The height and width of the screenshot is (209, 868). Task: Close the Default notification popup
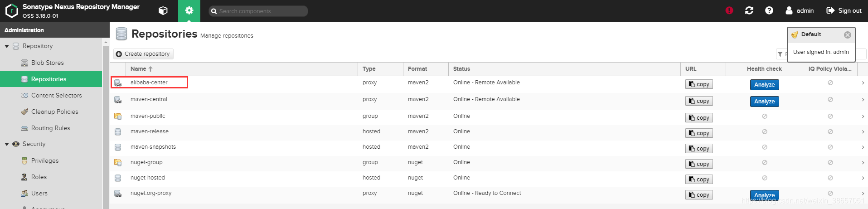pos(848,35)
